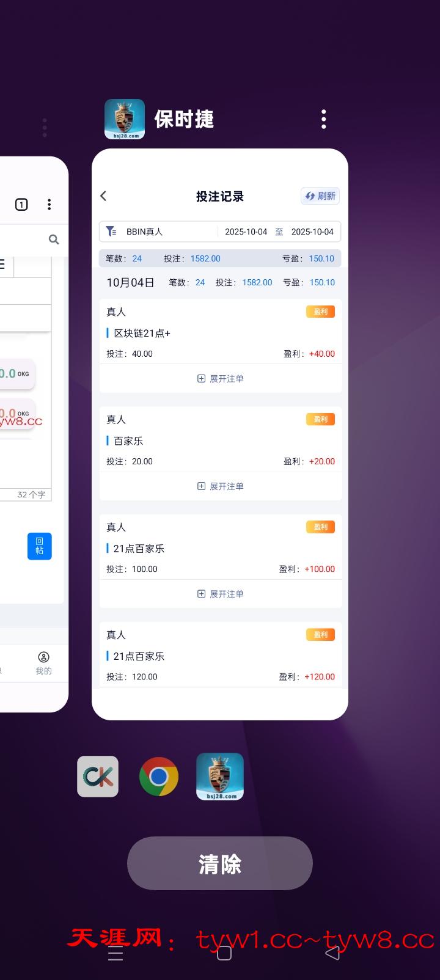Open the browser tab counter icon
This screenshot has width=440, height=980.
click(21, 205)
